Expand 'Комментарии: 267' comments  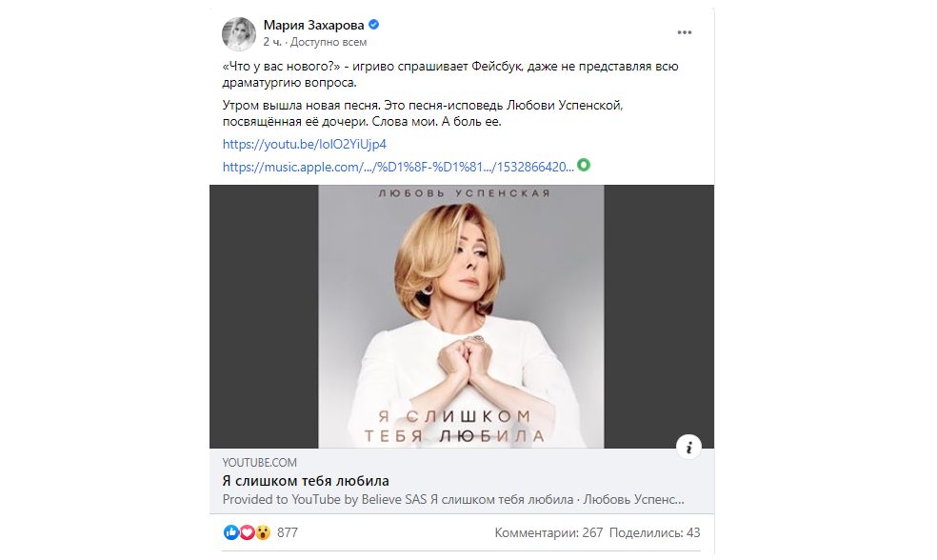pyautogui.click(x=548, y=532)
